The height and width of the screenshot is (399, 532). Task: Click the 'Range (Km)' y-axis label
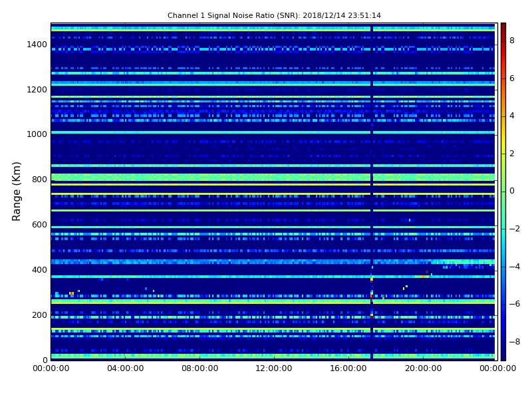click(x=16, y=192)
